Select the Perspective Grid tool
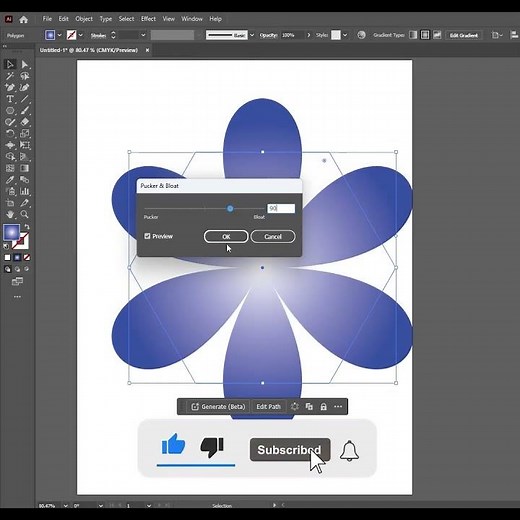Viewport: 520px width, 520px height. click(24, 157)
